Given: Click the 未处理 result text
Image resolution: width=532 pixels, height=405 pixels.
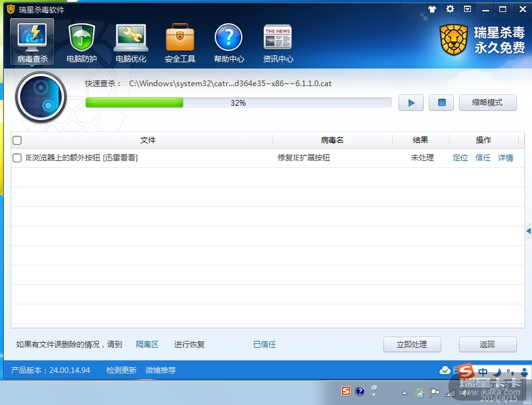Looking at the screenshot, I should click(x=422, y=158).
